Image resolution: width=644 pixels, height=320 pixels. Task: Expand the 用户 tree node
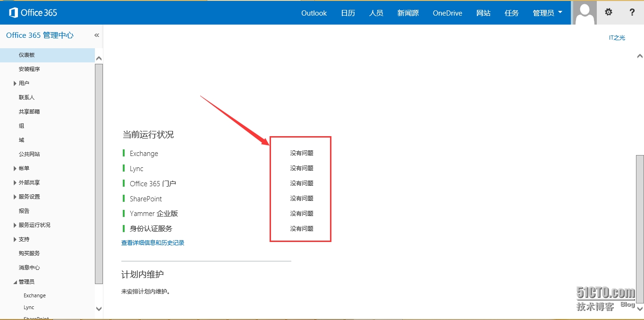click(15, 84)
